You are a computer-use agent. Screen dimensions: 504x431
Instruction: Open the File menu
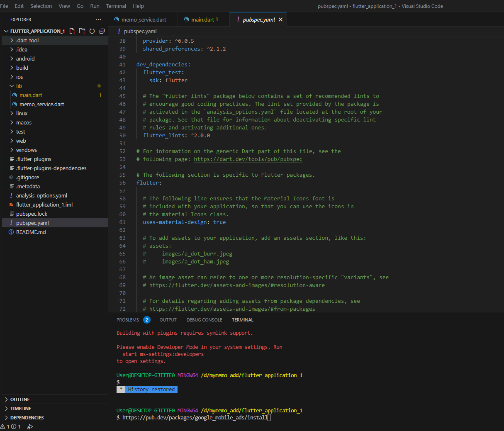tap(4, 6)
